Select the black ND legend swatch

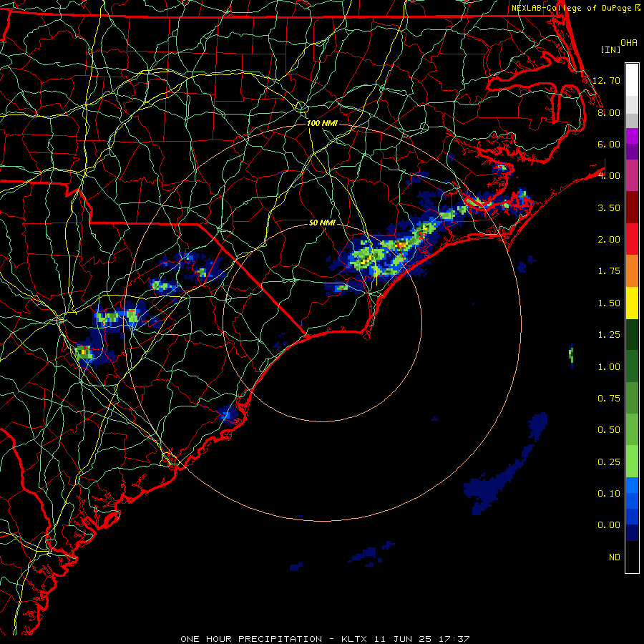(632, 557)
